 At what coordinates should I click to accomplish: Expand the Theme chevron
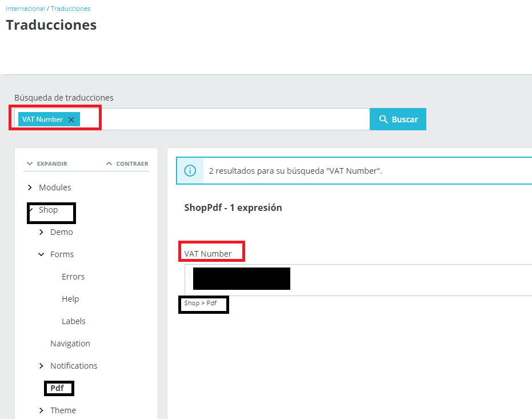tap(41, 410)
